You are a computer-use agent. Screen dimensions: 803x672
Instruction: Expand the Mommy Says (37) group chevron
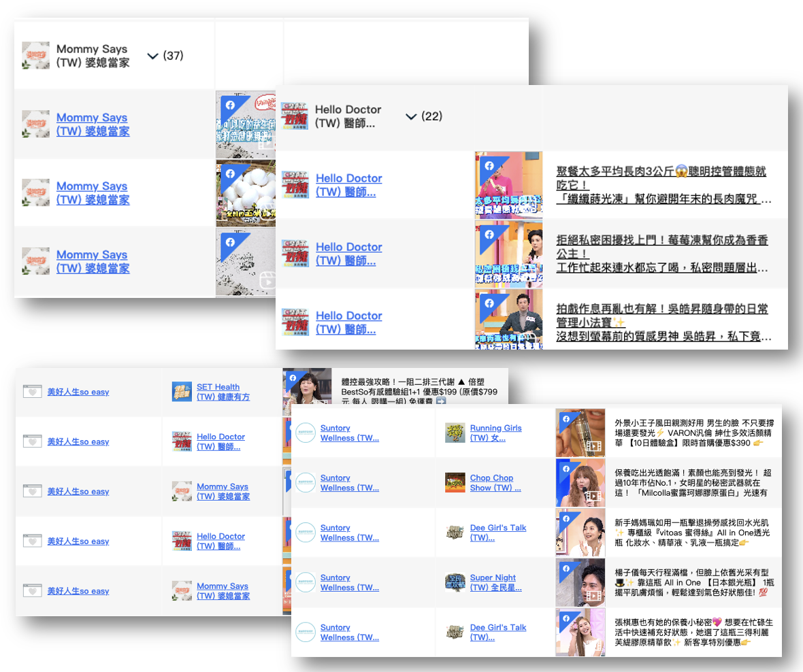(152, 56)
